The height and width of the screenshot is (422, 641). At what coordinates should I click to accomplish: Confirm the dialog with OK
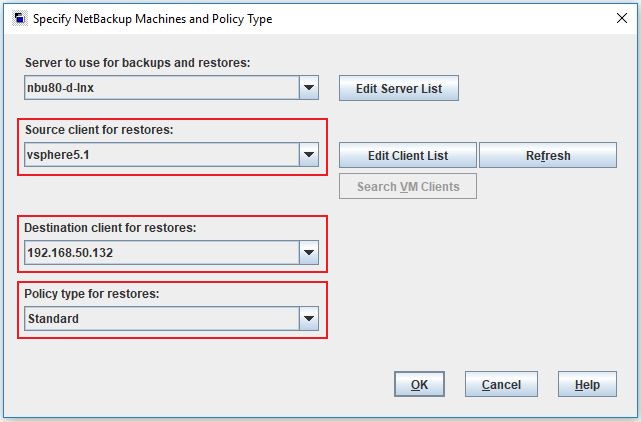point(419,384)
